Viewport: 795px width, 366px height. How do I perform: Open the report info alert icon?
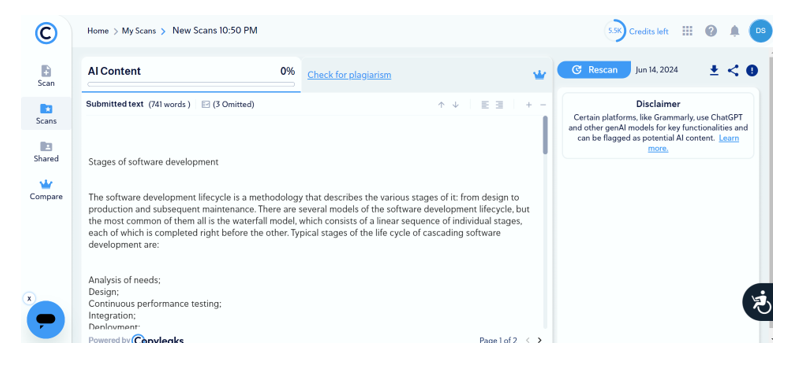[752, 70]
